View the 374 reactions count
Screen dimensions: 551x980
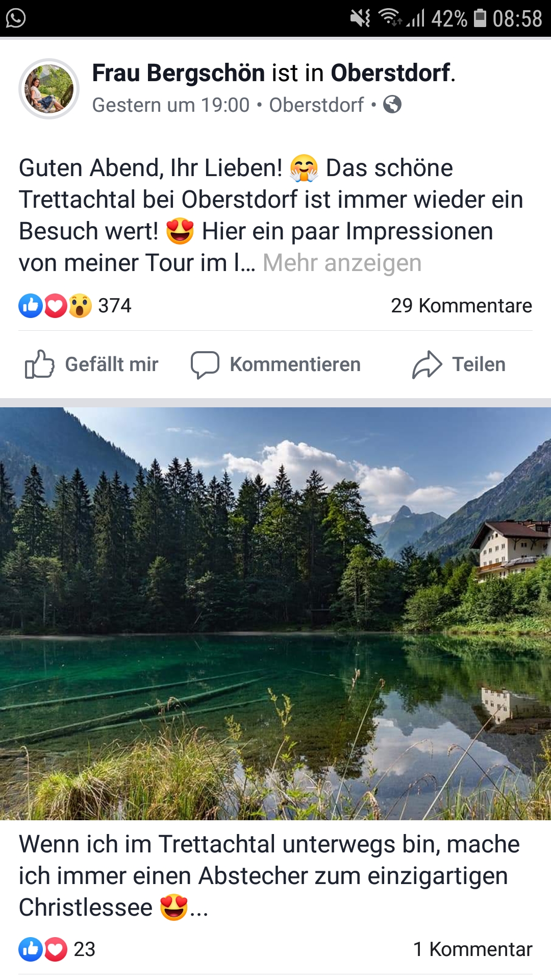point(115,306)
